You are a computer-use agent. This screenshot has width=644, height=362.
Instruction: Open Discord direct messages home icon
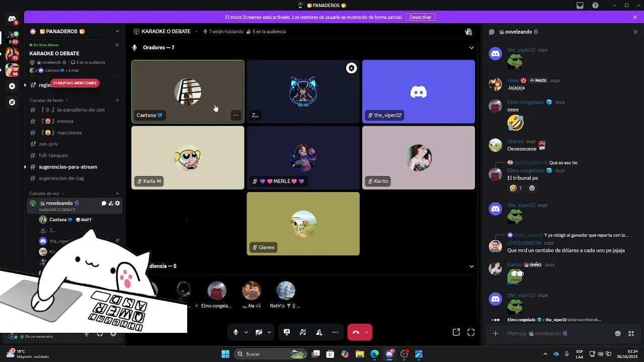[12, 19]
